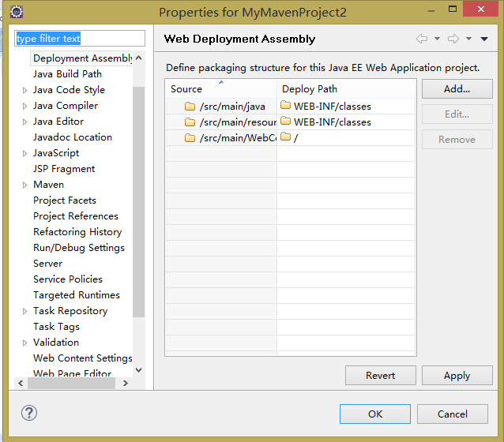Select Project Facets in the tree
Image resolution: width=504 pixels, height=442 pixels.
point(65,200)
